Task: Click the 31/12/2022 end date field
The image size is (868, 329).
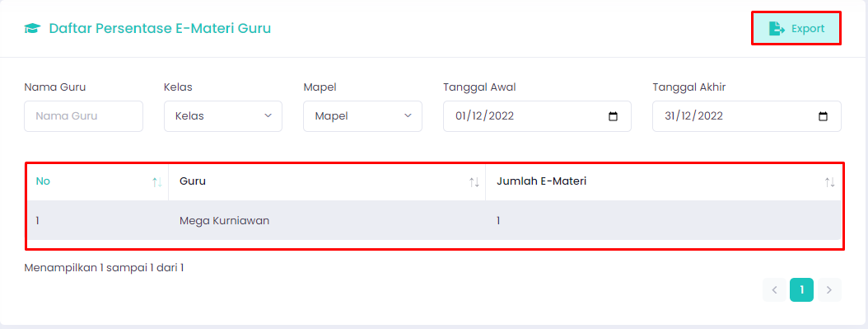Action: tap(747, 116)
